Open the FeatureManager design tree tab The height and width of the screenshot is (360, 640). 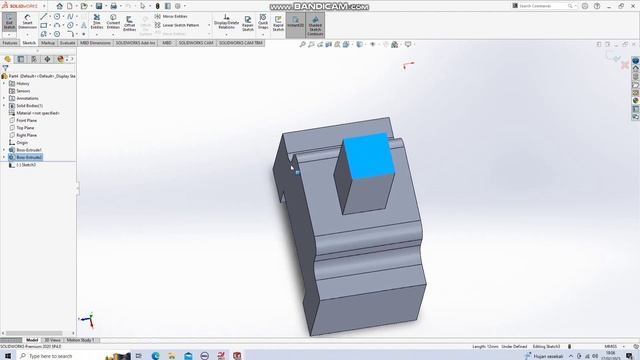pyautogui.click(x=7, y=59)
